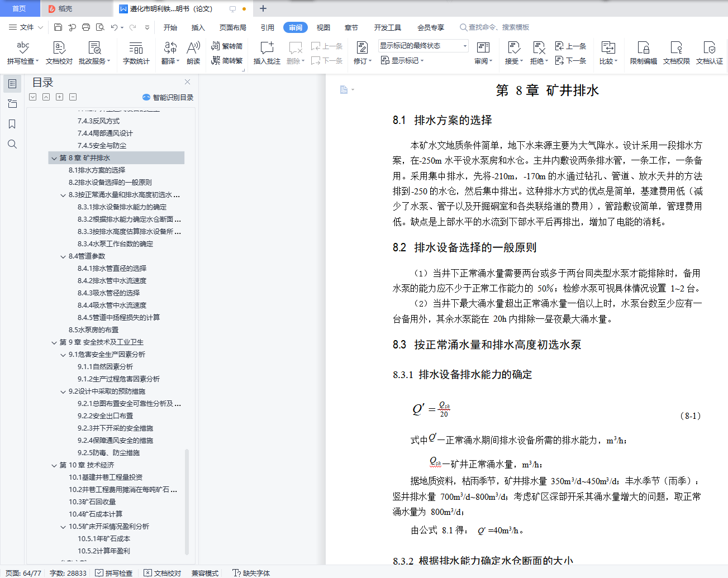Click the 智能识别目录 button
This screenshot has height=578, width=728.
[168, 97]
